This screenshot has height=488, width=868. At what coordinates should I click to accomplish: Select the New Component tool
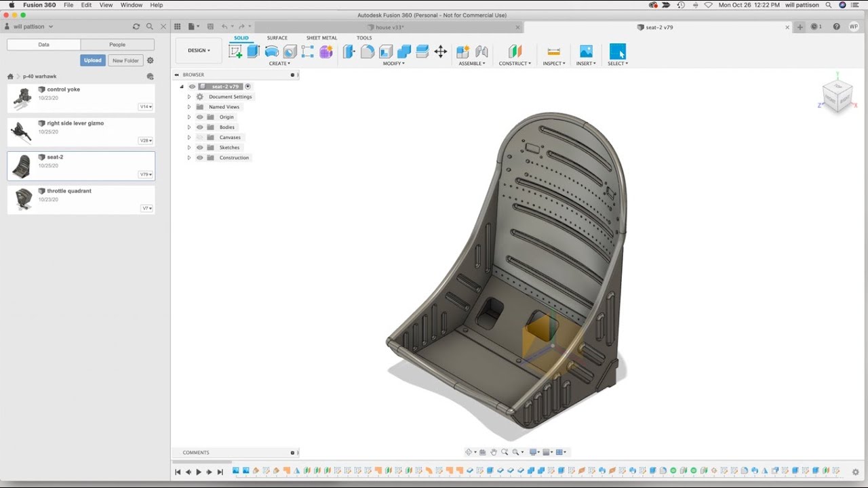pos(463,52)
